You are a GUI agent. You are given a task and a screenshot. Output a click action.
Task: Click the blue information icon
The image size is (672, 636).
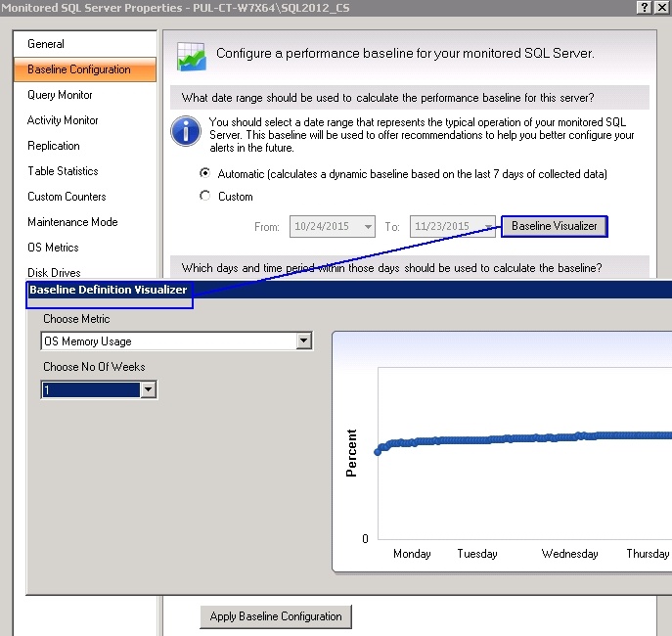(186, 131)
